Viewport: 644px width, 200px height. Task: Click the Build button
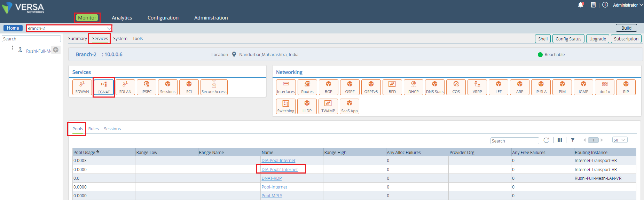tap(626, 28)
